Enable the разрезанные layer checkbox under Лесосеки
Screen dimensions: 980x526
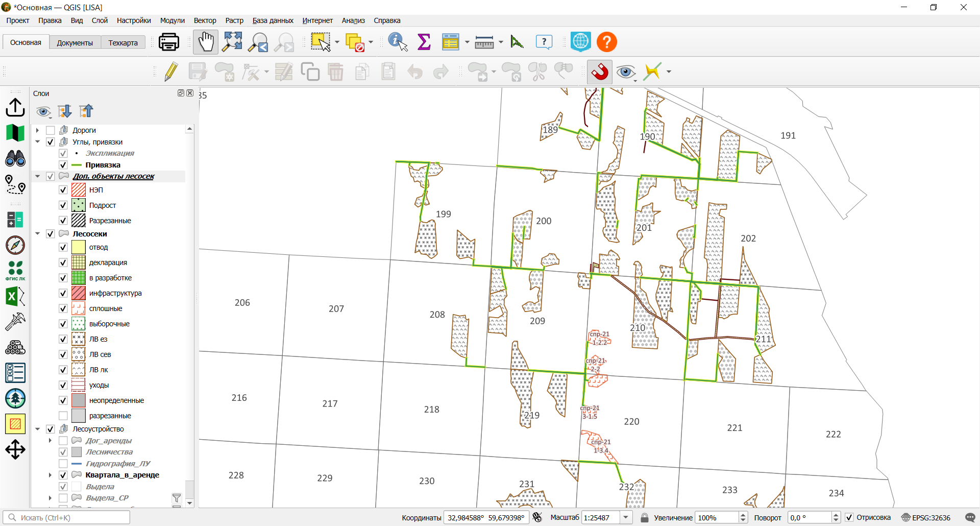click(63, 416)
